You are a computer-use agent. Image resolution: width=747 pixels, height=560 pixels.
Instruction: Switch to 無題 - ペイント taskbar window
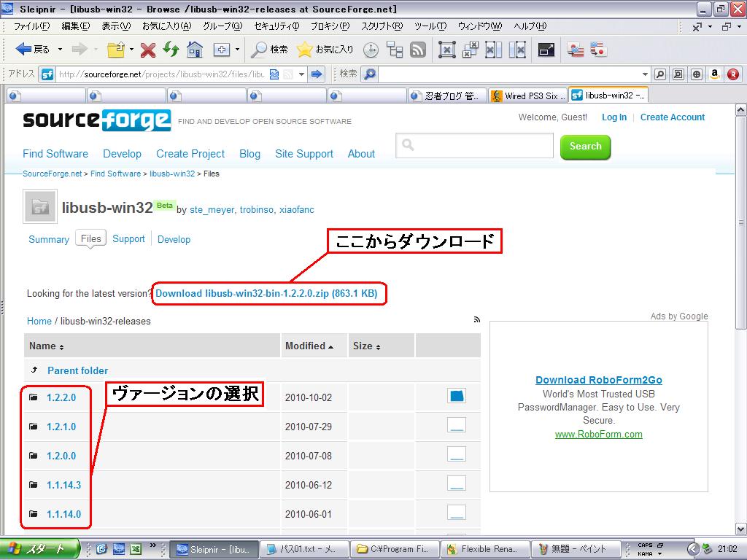[x=576, y=549]
